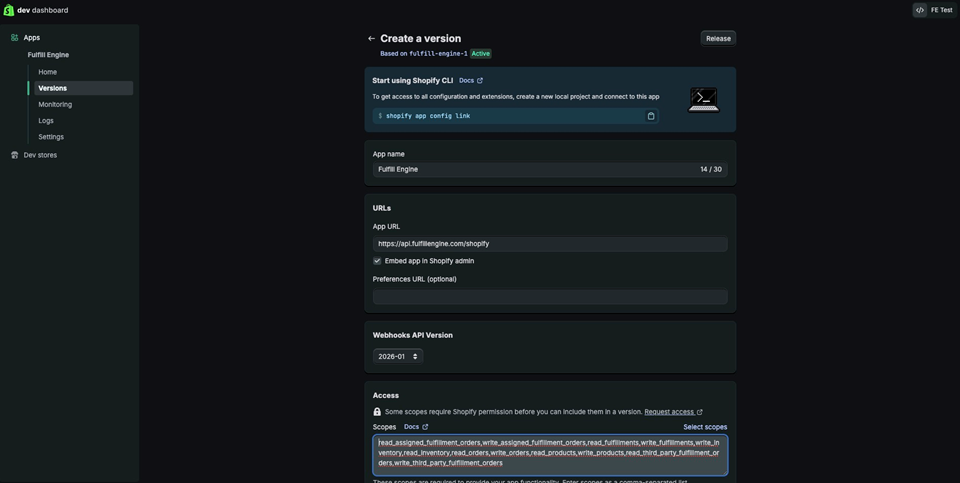
Task: Click the code icon next to FE Test
Action: (920, 10)
